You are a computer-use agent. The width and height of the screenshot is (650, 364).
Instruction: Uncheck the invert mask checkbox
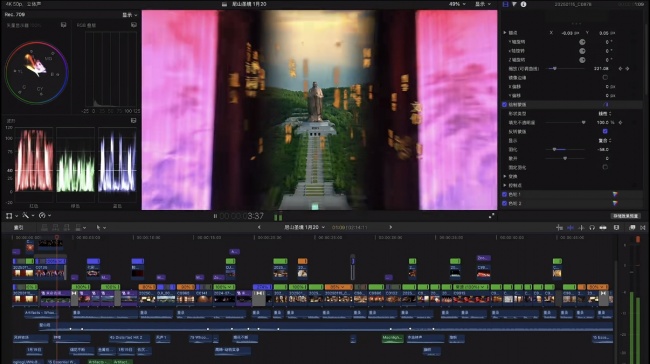pos(605,131)
